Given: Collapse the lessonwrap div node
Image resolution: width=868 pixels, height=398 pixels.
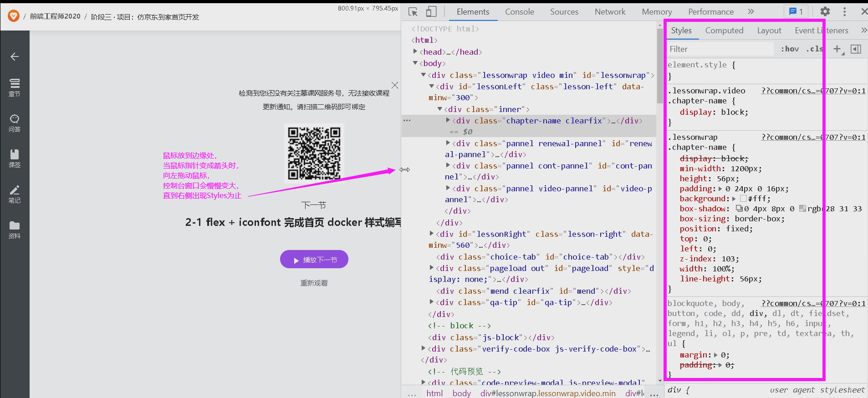Looking at the screenshot, I should tap(424, 75).
